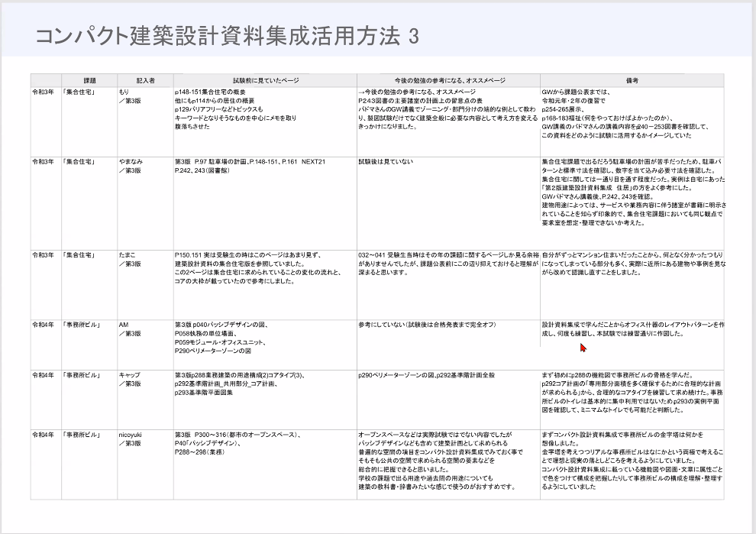The image size is (756, 534).
Task: Click the 今後の勉強の参考になる、オススメページ header
Action: pyautogui.click(x=448, y=80)
